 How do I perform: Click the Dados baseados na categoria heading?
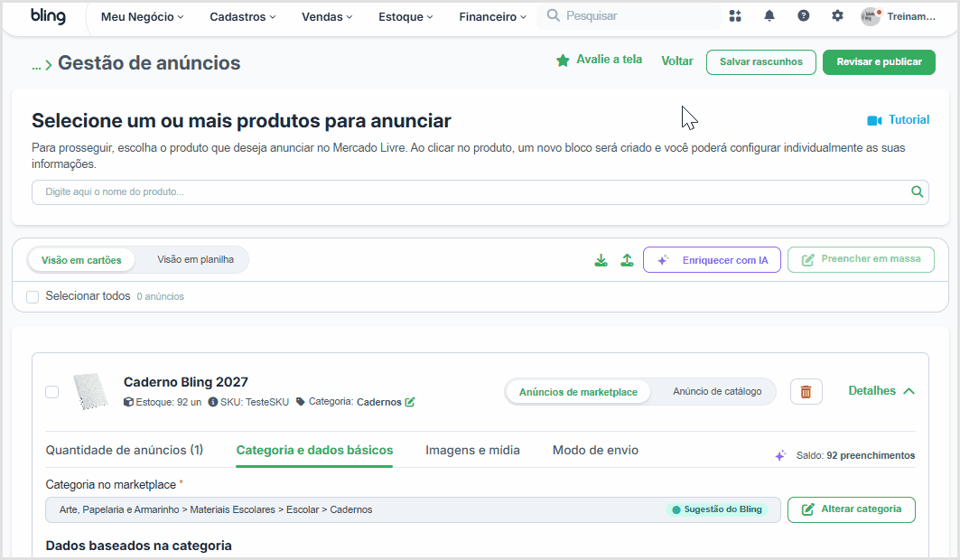coord(138,546)
